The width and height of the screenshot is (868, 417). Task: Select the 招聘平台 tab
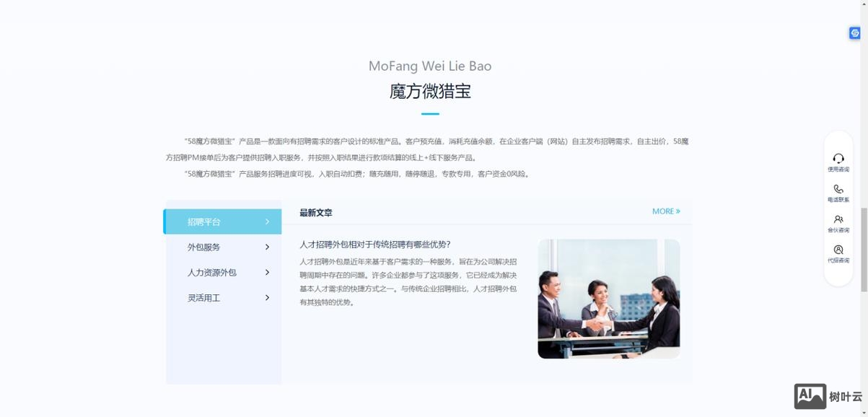222,221
